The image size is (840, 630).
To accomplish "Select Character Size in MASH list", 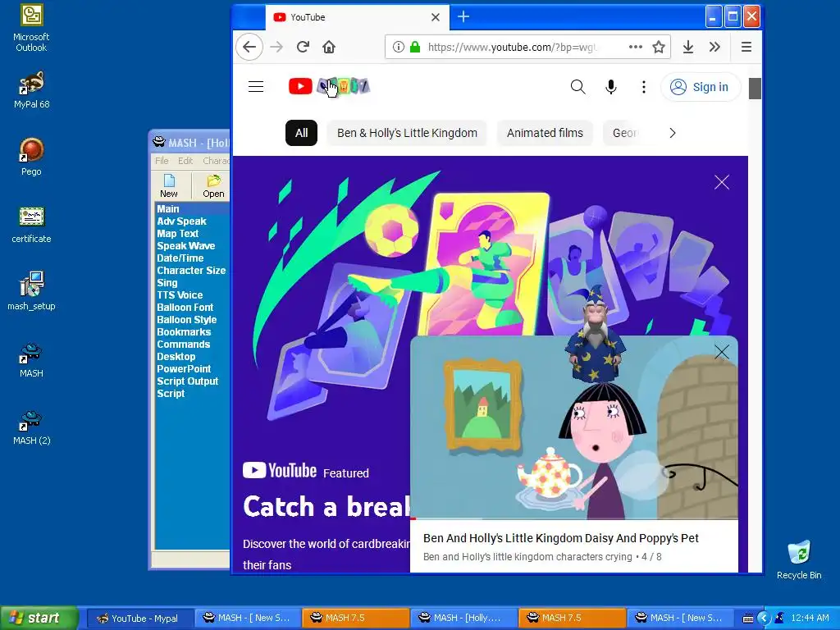I will [x=191, y=271].
